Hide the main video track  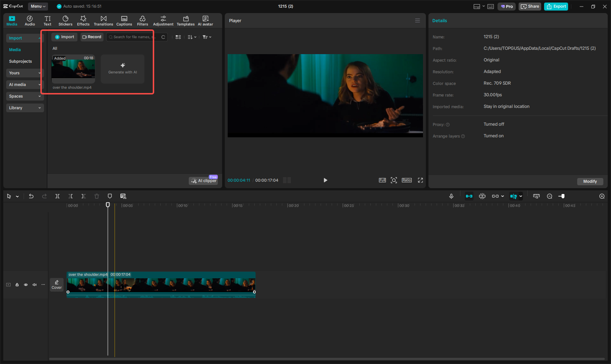tap(26, 285)
